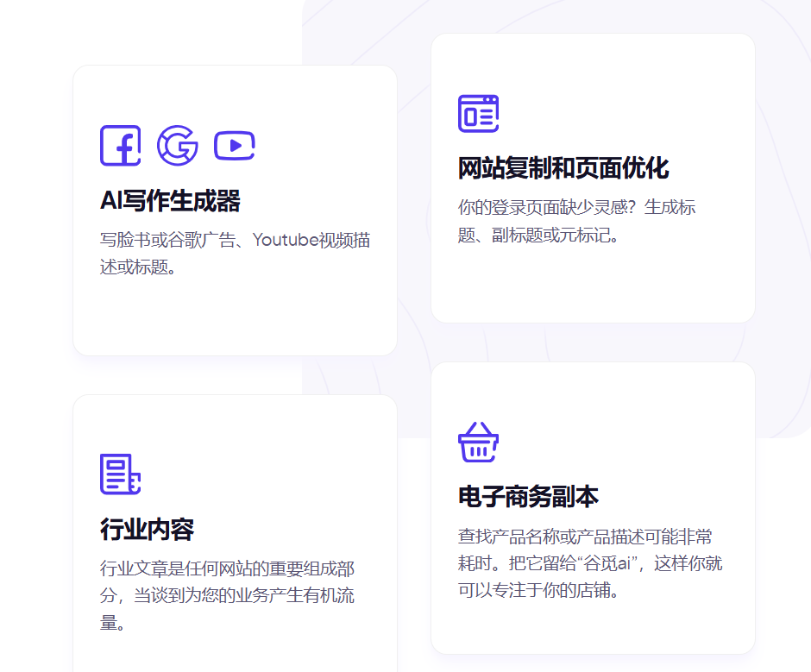Click the YouTube视频描述 description text

(235, 252)
